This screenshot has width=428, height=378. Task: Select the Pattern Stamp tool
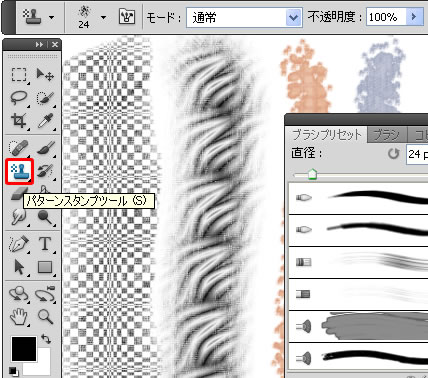(20, 171)
